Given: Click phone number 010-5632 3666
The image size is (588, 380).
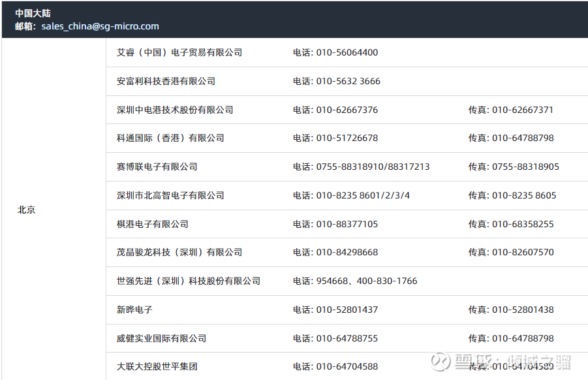Looking at the screenshot, I should (348, 81).
